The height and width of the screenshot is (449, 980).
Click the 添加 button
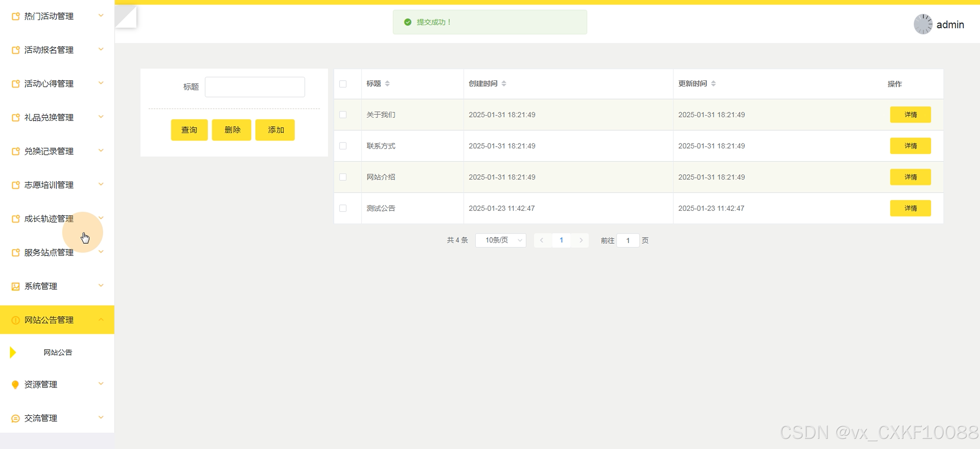(275, 130)
